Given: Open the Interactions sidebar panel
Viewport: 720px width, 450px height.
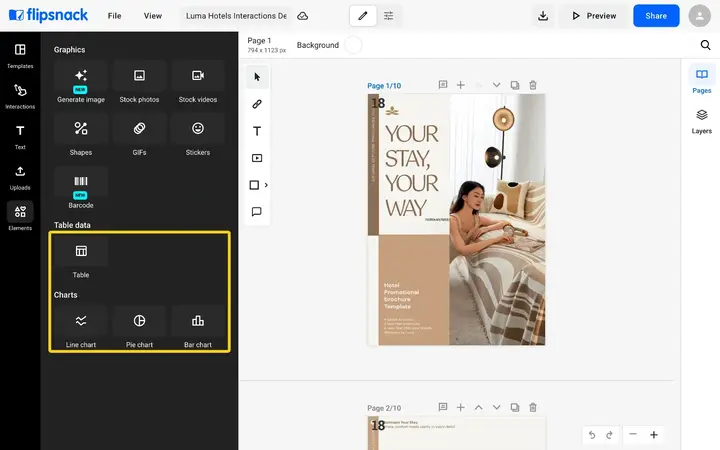Looking at the screenshot, I should point(20,96).
